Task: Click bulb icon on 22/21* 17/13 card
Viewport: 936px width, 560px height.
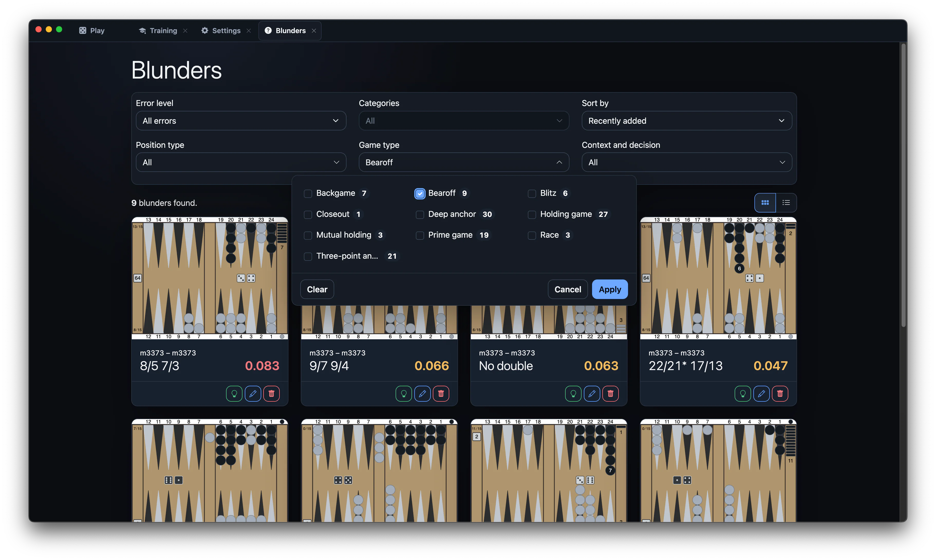Action: (742, 394)
